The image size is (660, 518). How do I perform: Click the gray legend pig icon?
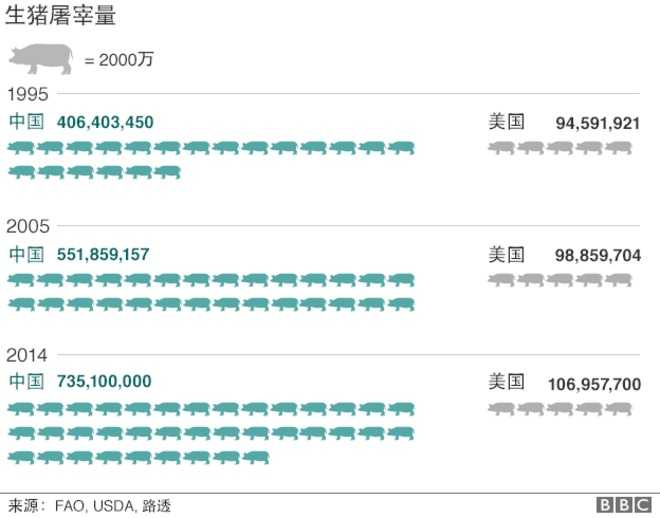point(41,58)
